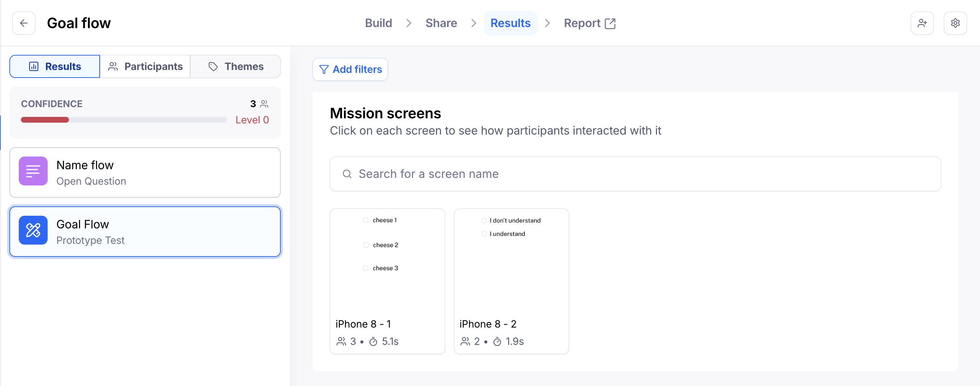980x386 pixels.
Task: Switch to the Participants tab
Action: [145, 66]
